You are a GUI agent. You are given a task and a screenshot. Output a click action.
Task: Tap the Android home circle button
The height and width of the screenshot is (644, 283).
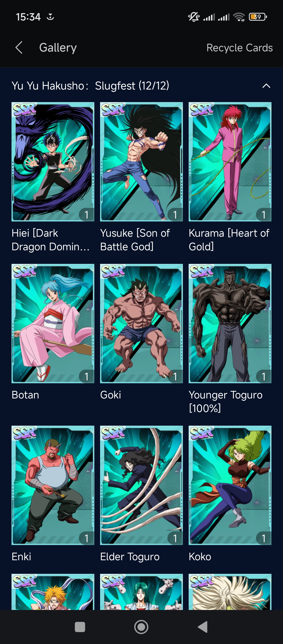point(141,627)
